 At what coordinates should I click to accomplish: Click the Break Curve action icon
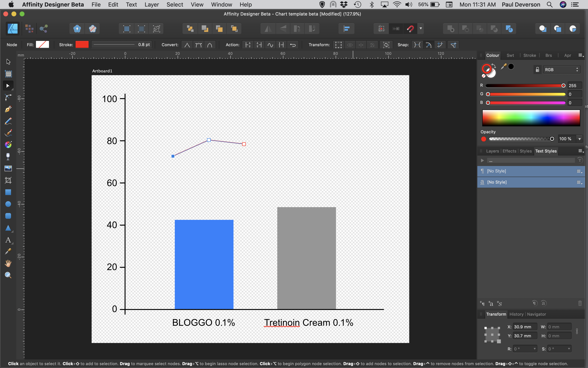tap(248, 45)
